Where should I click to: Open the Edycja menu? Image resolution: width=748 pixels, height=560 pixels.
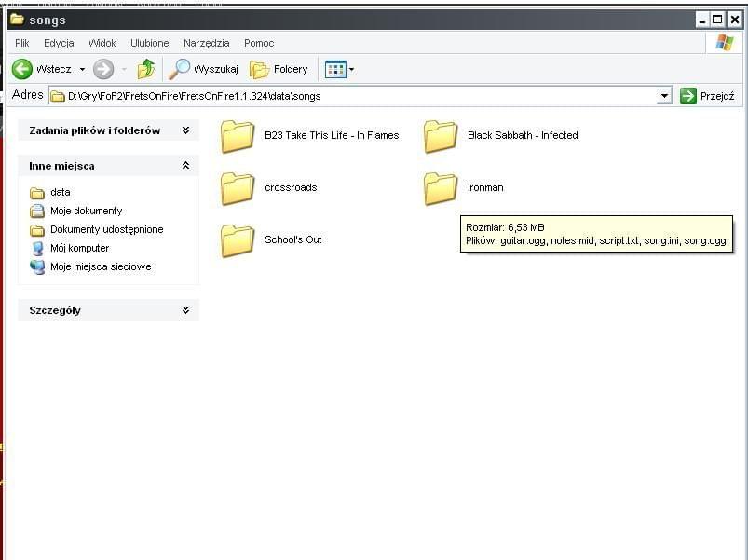point(59,43)
